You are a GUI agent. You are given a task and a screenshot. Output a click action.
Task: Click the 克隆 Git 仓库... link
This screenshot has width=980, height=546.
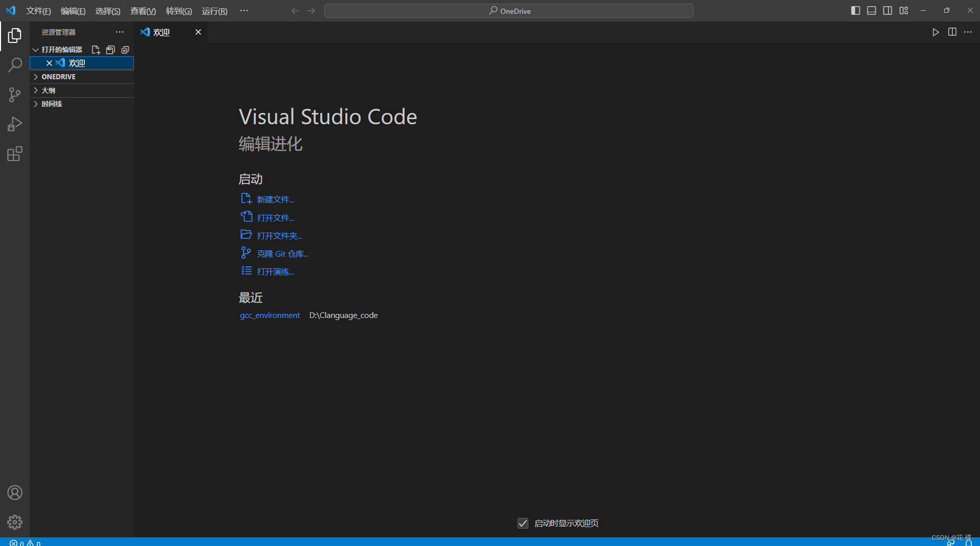[283, 254]
